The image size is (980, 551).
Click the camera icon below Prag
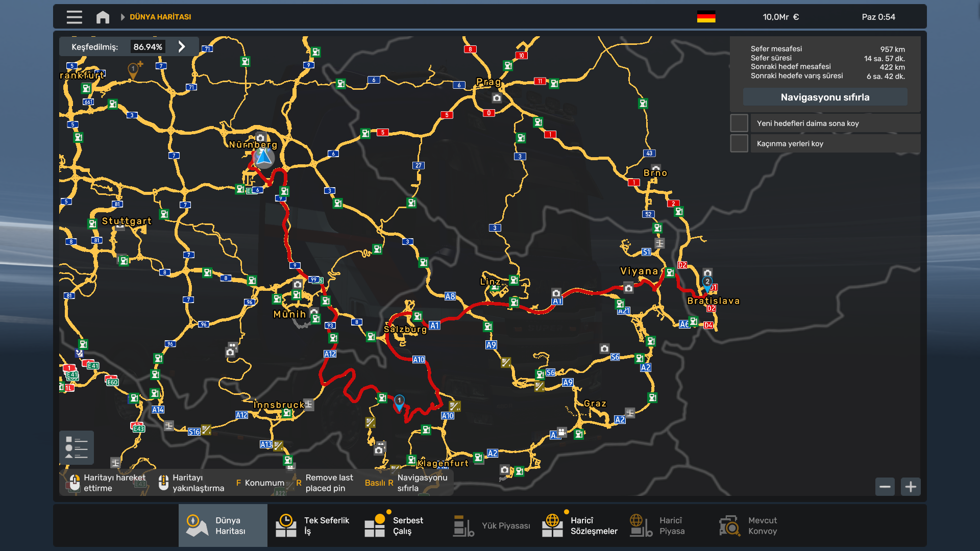tap(497, 98)
